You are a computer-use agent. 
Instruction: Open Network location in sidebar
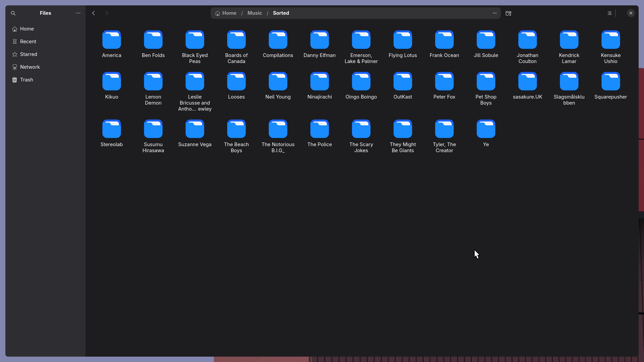(x=30, y=67)
